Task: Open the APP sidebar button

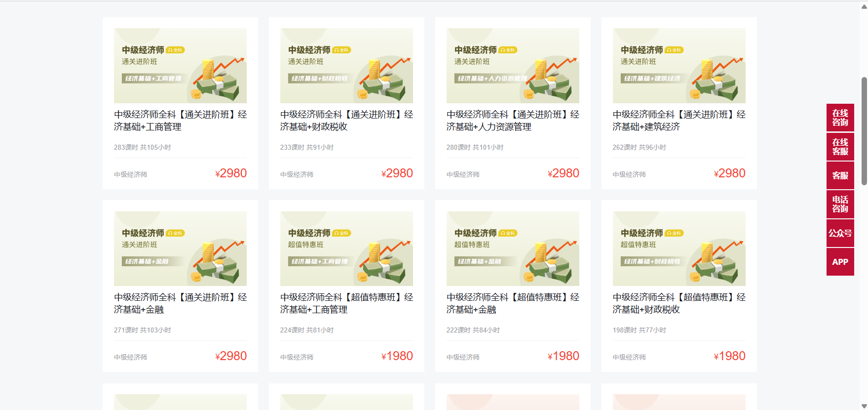Action: pyautogui.click(x=840, y=262)
